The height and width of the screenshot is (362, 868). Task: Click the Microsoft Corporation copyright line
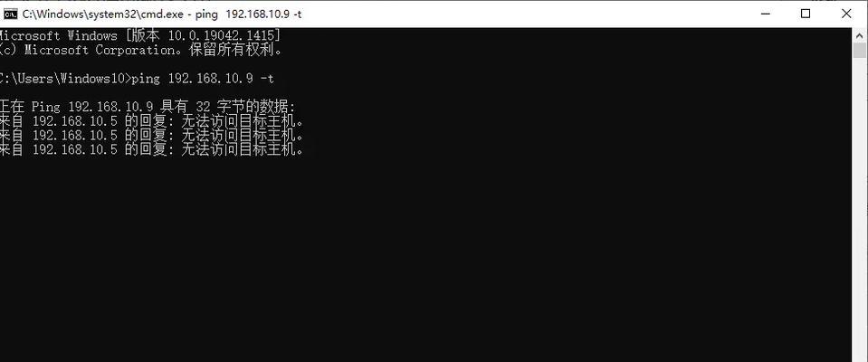(x=141, y=51)
